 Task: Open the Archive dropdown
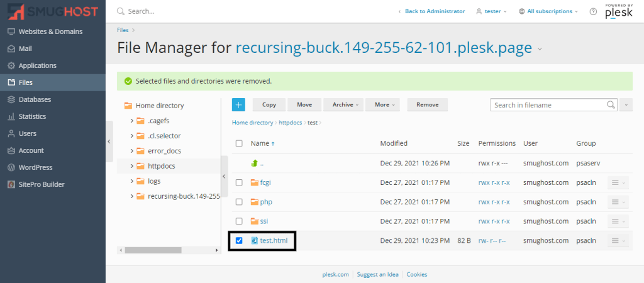pos(343,105)
